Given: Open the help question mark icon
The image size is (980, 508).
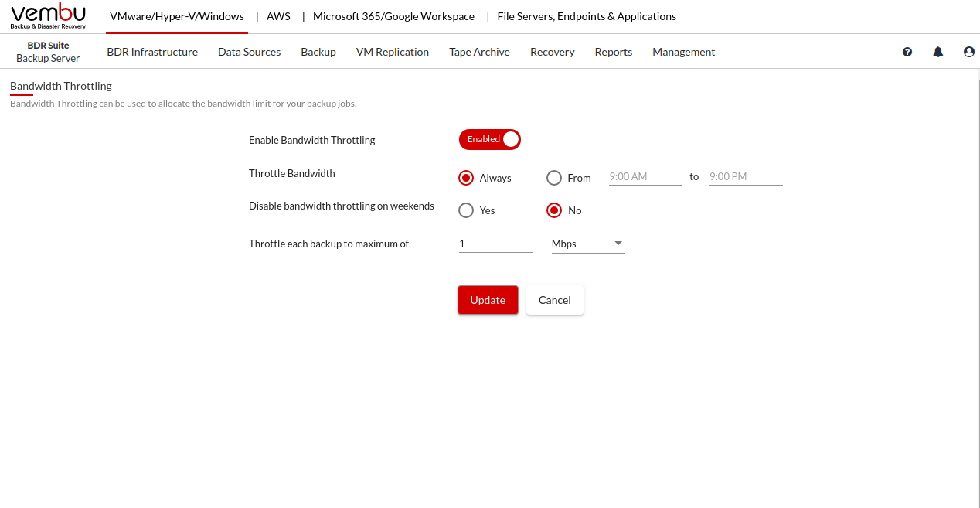Looking at the screenshot, I should coord(907,52).
